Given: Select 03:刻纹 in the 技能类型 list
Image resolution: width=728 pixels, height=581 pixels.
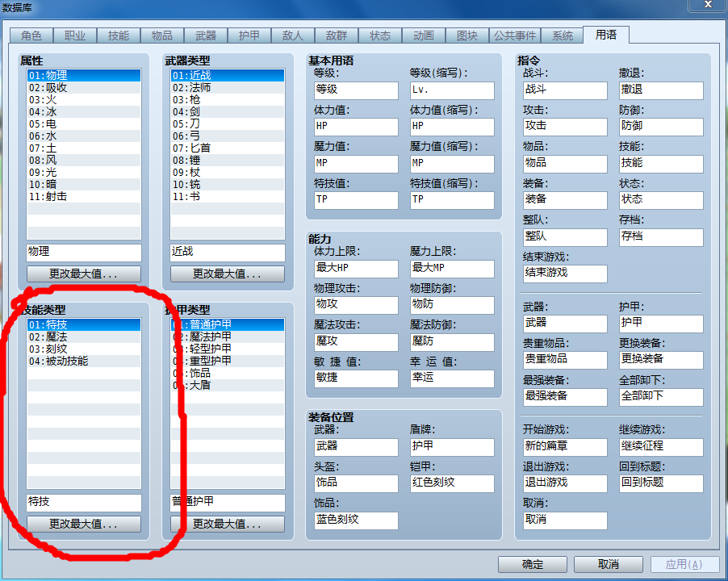Looking at the screenshot, I should tap(84, 349).
